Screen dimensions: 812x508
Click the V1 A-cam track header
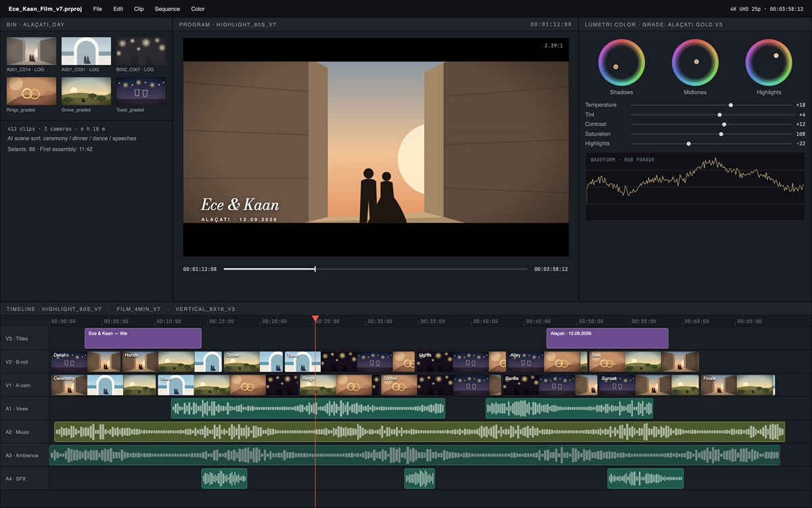24,385
